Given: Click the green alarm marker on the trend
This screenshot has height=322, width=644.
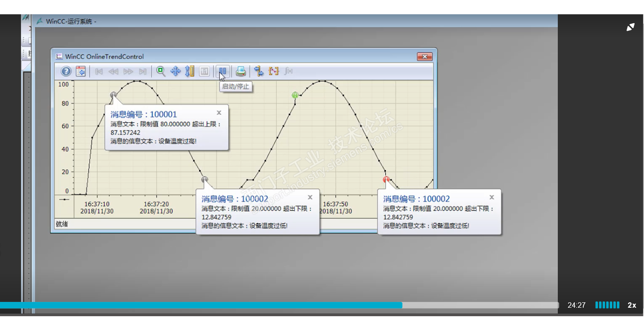Looking at the screenshot, I should coord(295,95).
